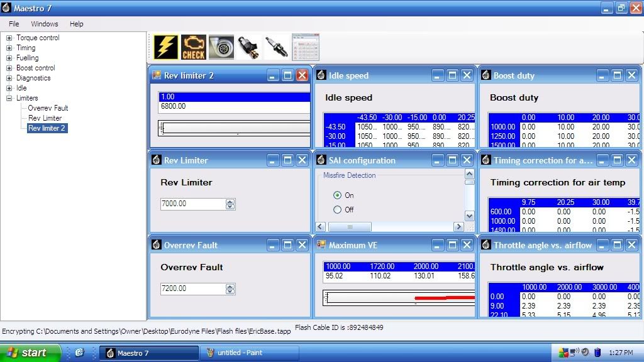Viewport: 644px width, 362px height.
Task: Click the colorful first system tray icon
Action: coord(563,352)
